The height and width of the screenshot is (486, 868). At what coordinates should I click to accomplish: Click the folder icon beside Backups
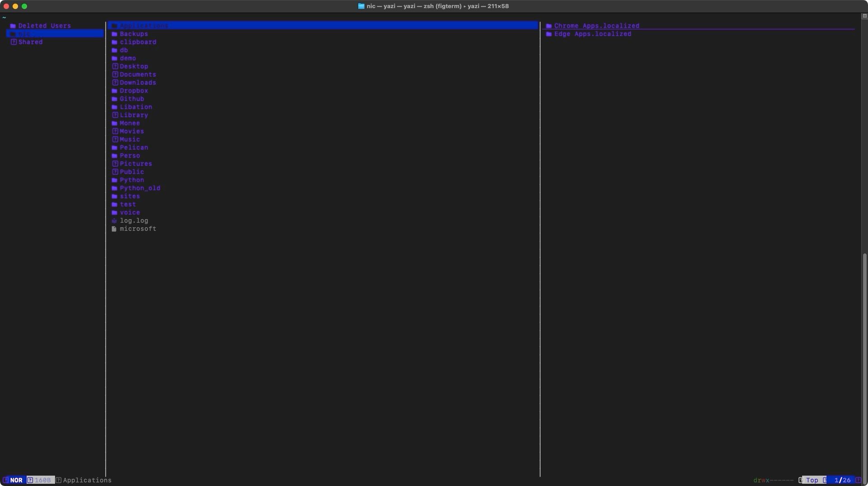point(115,34)
